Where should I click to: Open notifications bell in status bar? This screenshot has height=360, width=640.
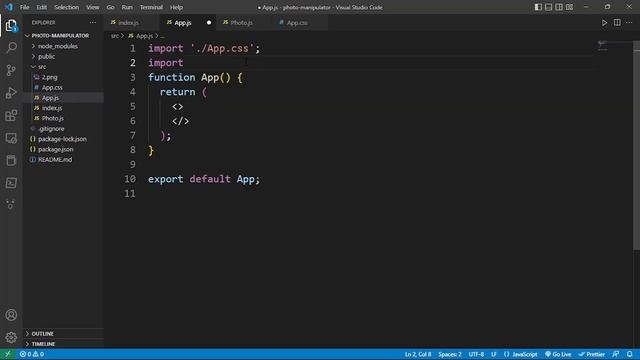630,354
